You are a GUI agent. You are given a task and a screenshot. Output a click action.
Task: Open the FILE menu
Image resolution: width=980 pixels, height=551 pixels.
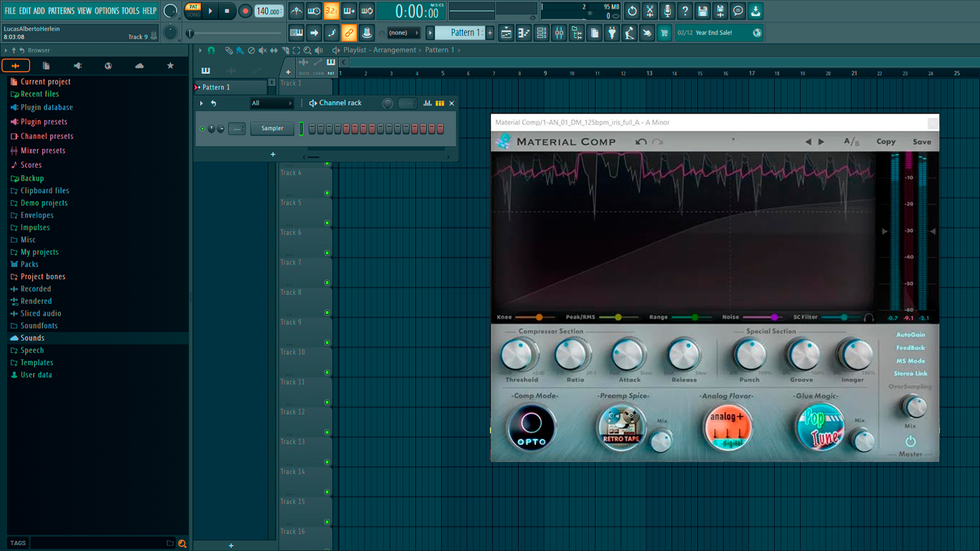[10, 11]
